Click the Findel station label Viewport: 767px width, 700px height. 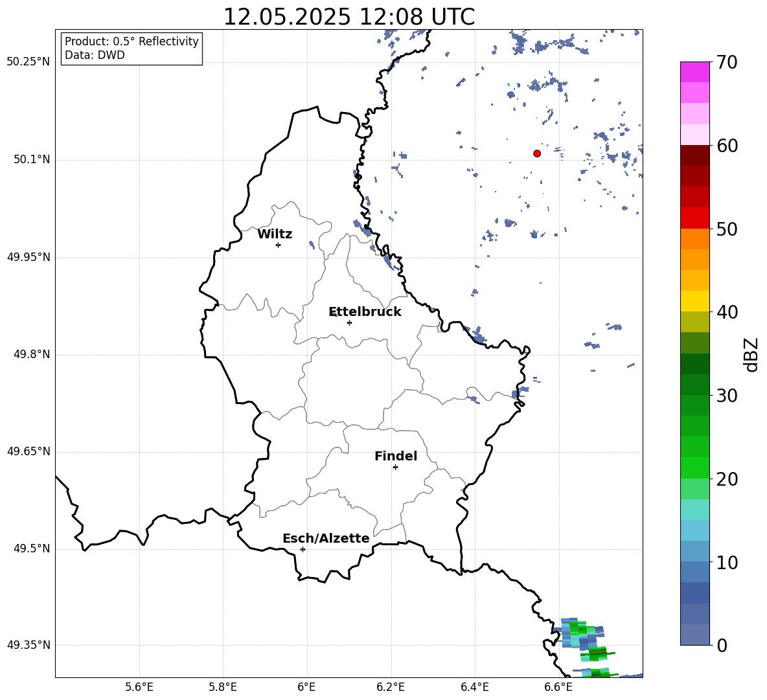coord(396,456)
